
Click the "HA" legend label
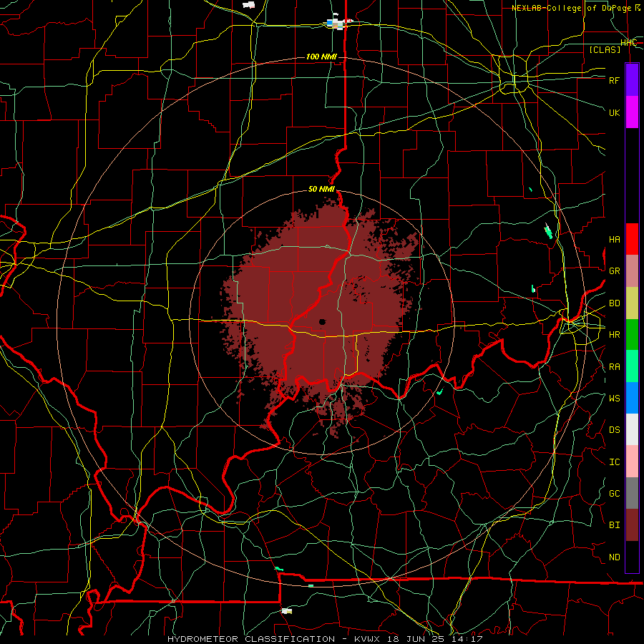(x=615, y=240)
